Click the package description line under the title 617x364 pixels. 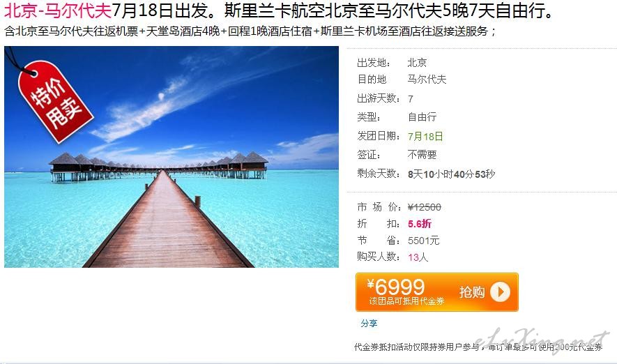point(250,31)
